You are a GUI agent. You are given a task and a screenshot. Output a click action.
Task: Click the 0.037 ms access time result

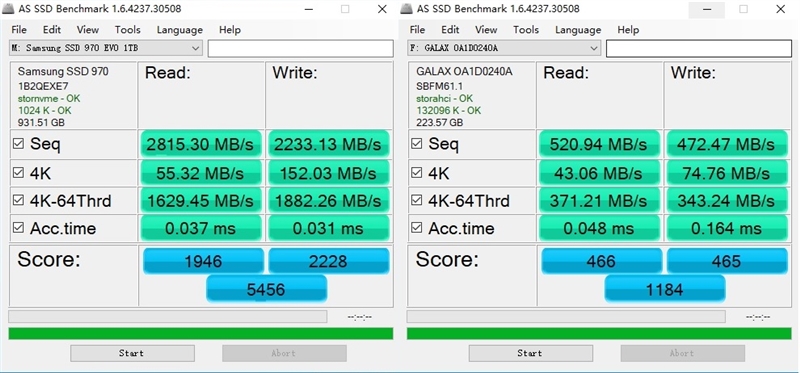201,228
